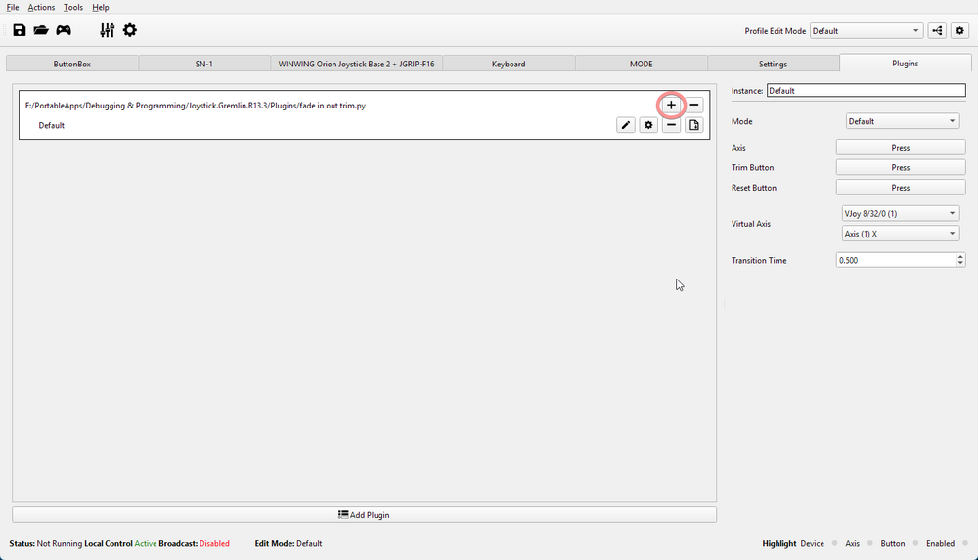Click the Broadcast Disabled status text
This screenshot has width=978, height=560.
click(194, 543)
